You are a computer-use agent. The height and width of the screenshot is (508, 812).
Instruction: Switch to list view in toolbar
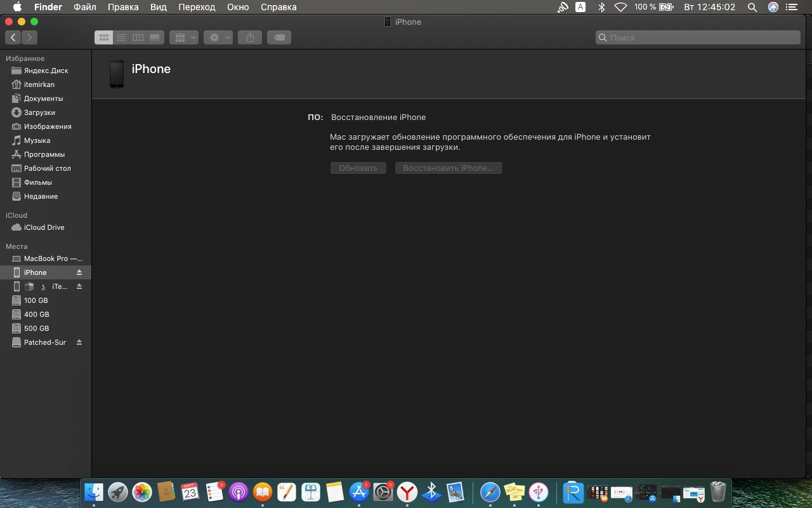coord(121,37)
